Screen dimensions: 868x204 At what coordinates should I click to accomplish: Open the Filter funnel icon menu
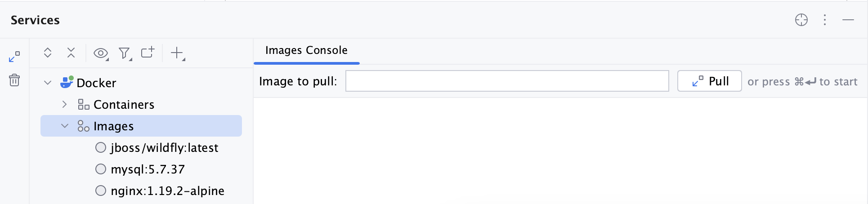click(124, 53)
